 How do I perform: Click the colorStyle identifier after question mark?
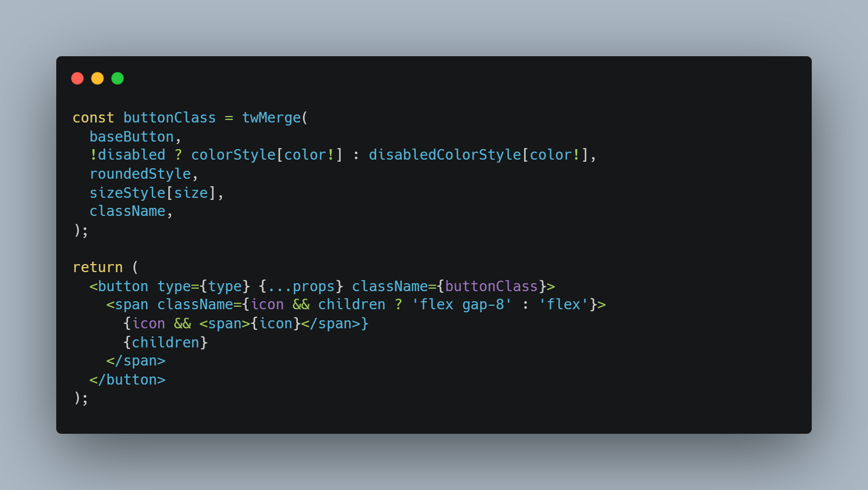point(233,155)
